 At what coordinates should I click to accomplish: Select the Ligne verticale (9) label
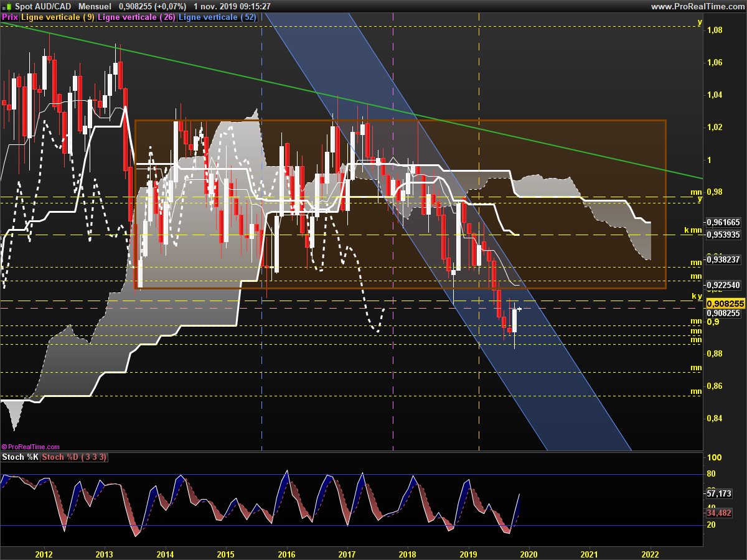pos(58,17)
